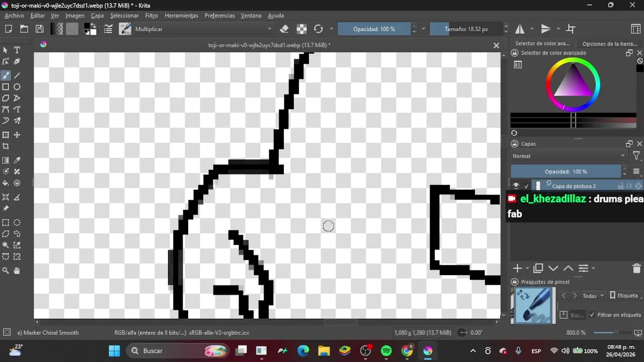The height and width of the screenshot is (362, 644).
Task: Open layer filter funnel menu
Action: [x=636, y=156]
